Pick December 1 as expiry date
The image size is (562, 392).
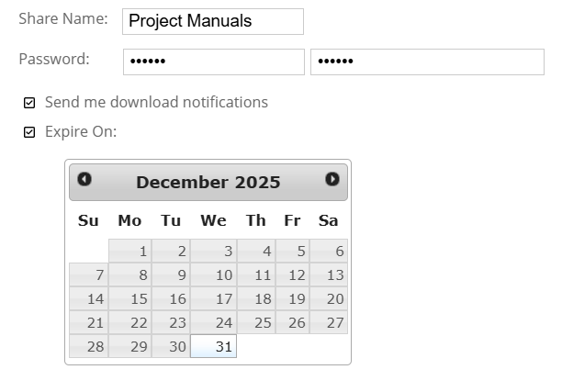130,252
